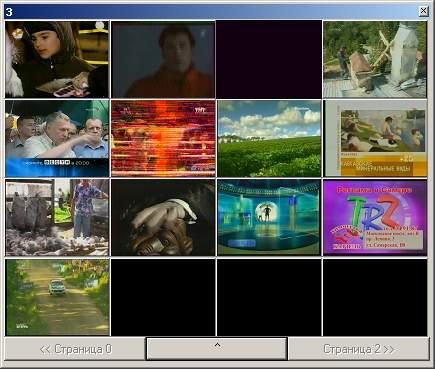The height and width of the screenshot is (369, 435).
Task: Open the purple TRZ advertisement thumbnail
Action: 375,218
